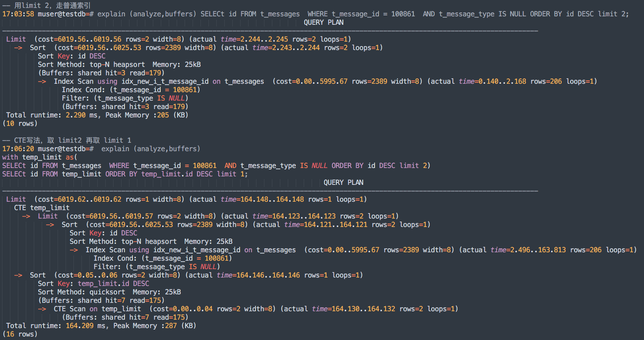Click 'time=164.148..164.148' in the second plan
Screen dimensions: 644x340
point(262,199)
